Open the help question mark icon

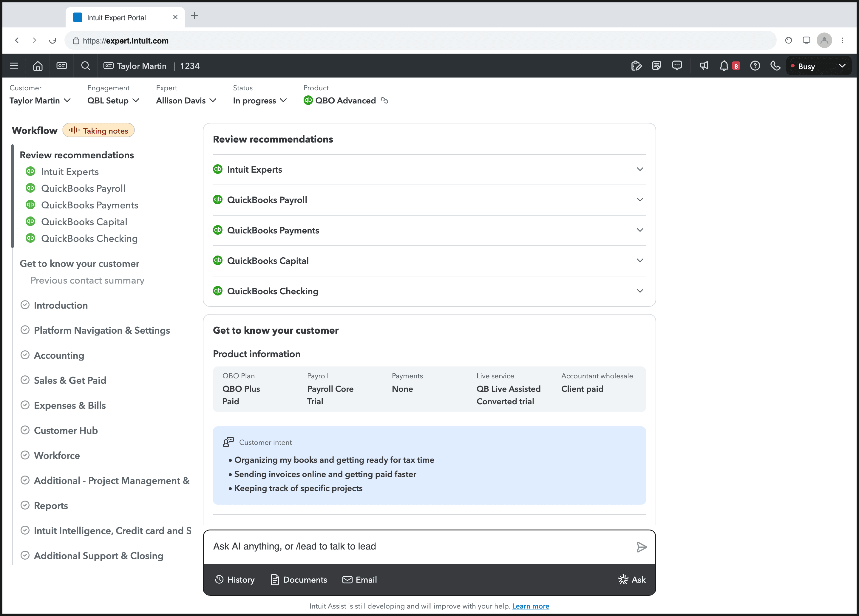[x=755, y=66]
